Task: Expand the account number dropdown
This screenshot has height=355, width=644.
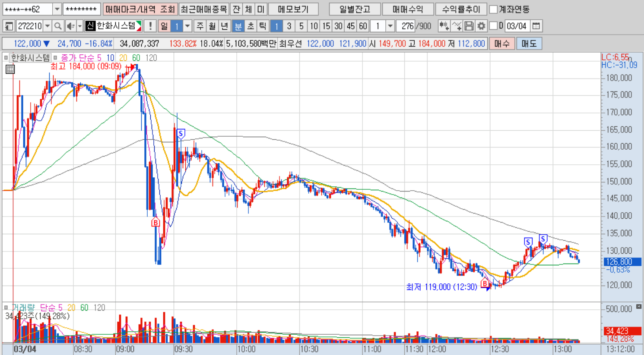Action: point(57,9)
